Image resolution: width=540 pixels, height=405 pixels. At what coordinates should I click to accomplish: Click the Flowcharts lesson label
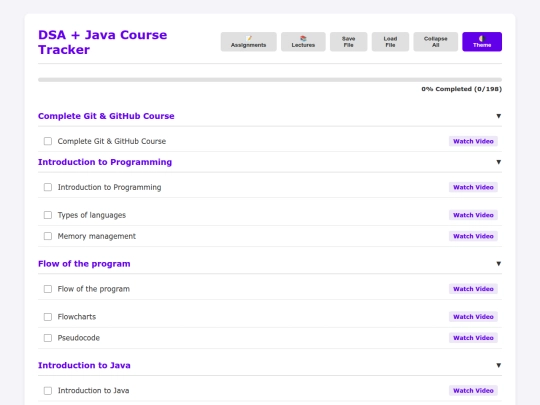click(x=77, y=317)
